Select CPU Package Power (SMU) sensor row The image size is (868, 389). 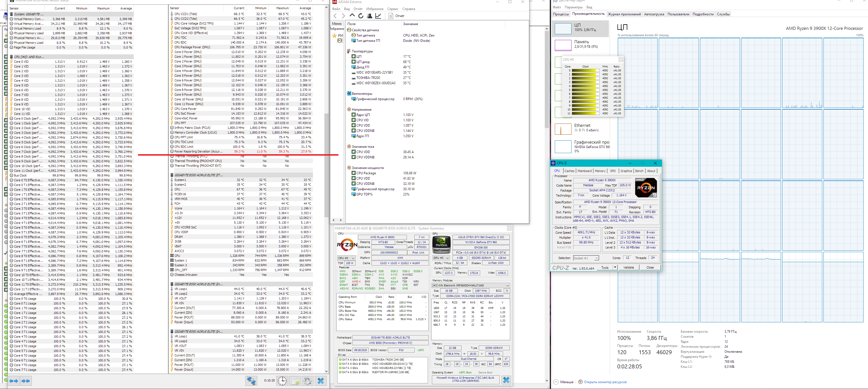tap(241, 47)
